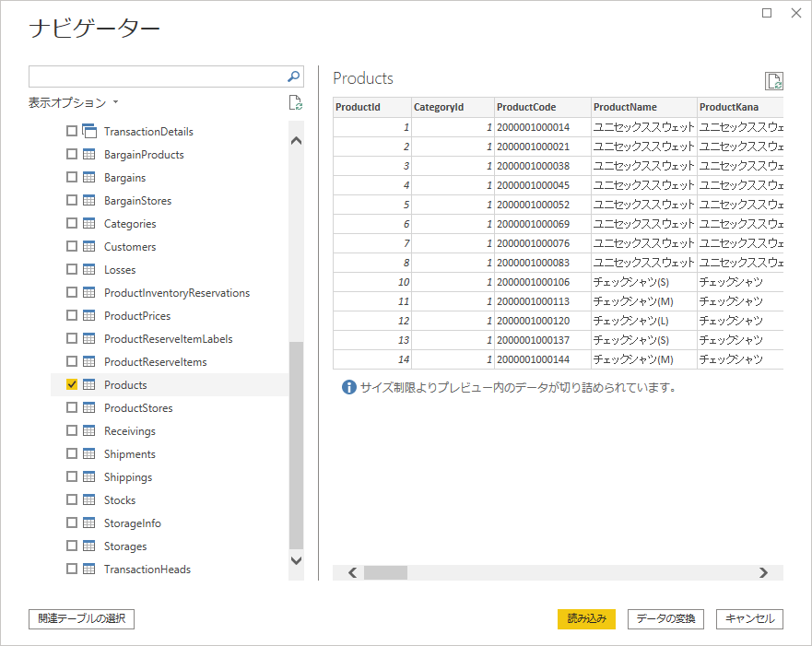Click the search magnifier icon

[x=294, y=76]
